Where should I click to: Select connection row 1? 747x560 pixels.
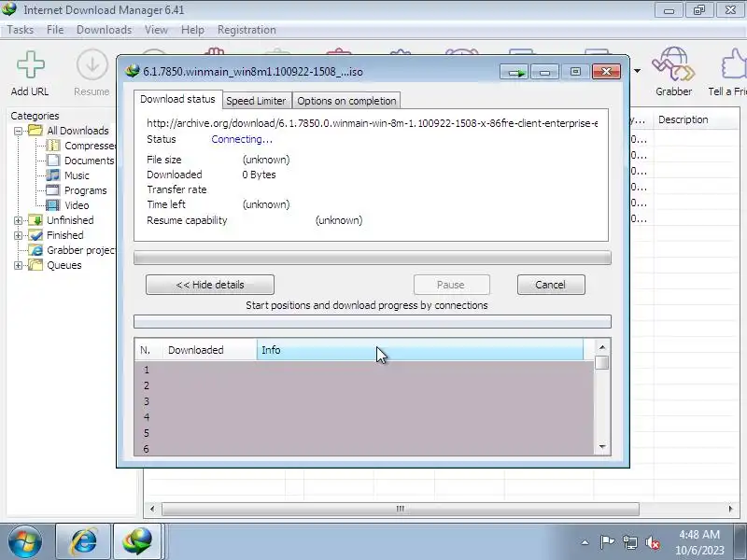tap(364, 370)
